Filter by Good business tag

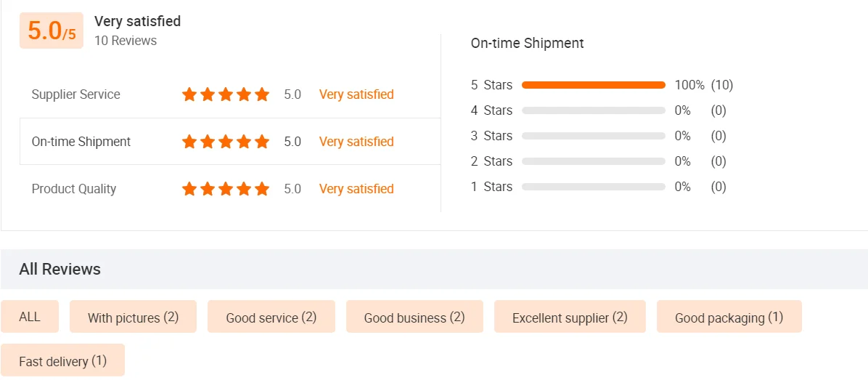click(x=414, y=318)
